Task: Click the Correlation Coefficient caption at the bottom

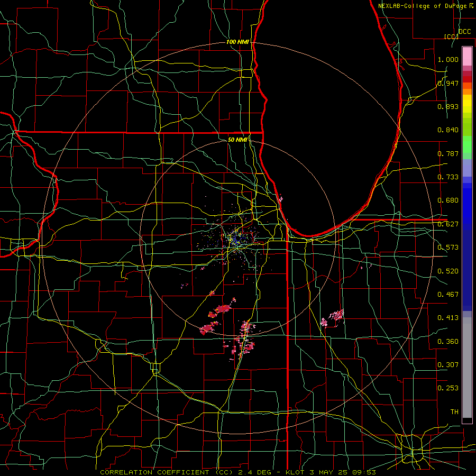Action: pyautogui.click(x=238, y=472)
